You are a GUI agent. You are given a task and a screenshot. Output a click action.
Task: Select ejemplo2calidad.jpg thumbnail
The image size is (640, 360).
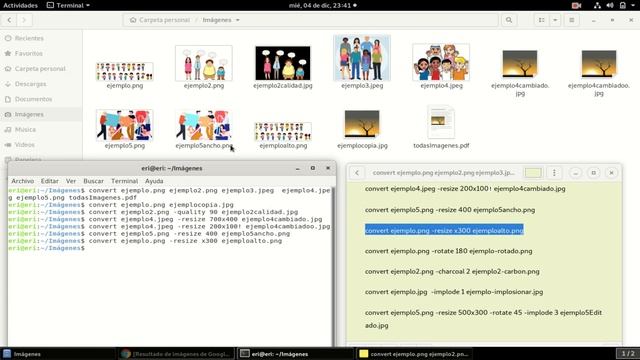pos(282,63)
